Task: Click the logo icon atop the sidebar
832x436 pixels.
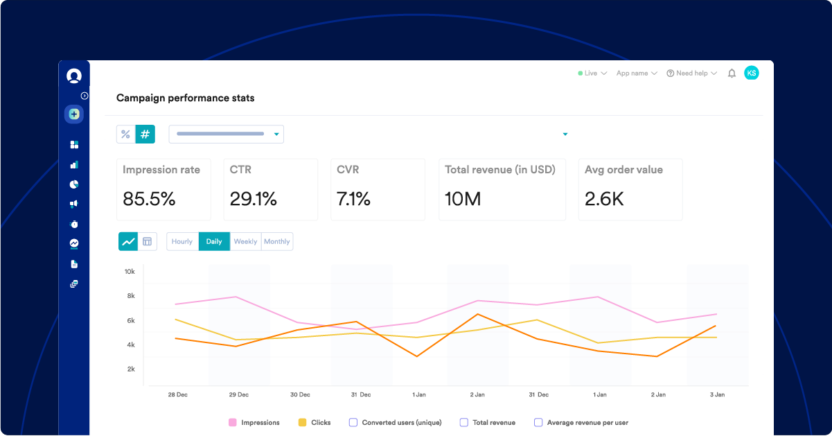Action: pyautogui.click(x=74, y=76)
